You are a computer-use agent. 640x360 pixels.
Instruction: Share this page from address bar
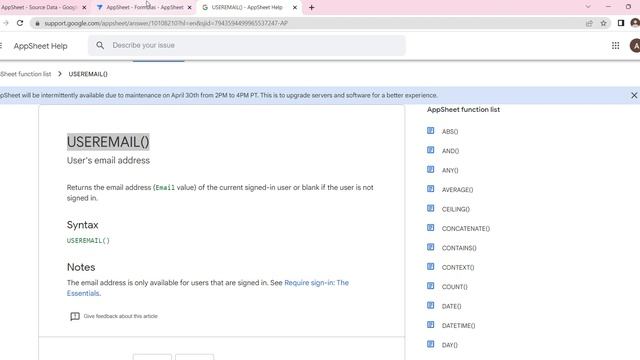pyautogui.click(x=589, y=23)
